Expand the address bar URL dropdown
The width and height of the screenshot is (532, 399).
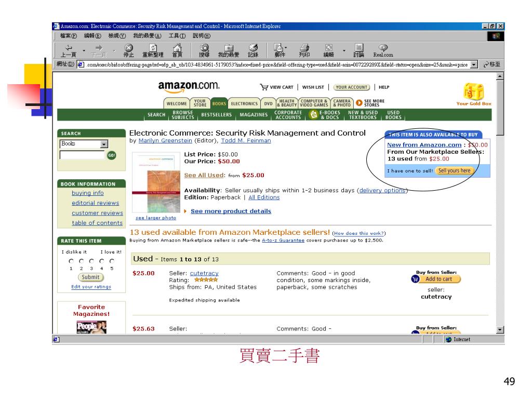click(x=474, y=64)
